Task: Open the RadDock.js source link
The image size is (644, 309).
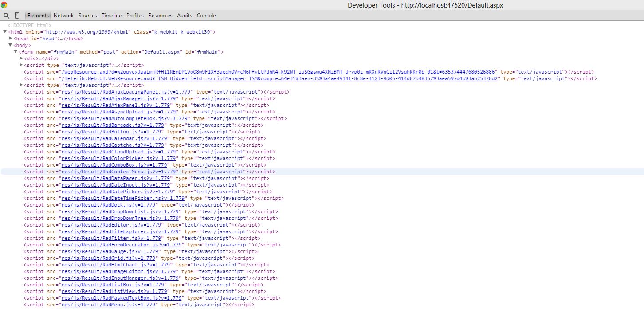Action: tap(109, 205)
